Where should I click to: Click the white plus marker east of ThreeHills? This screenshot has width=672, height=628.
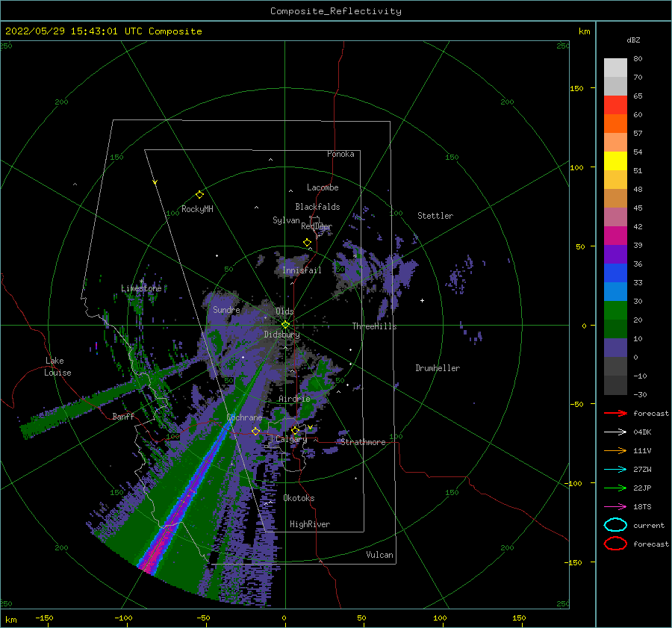[x=422, y=300]
